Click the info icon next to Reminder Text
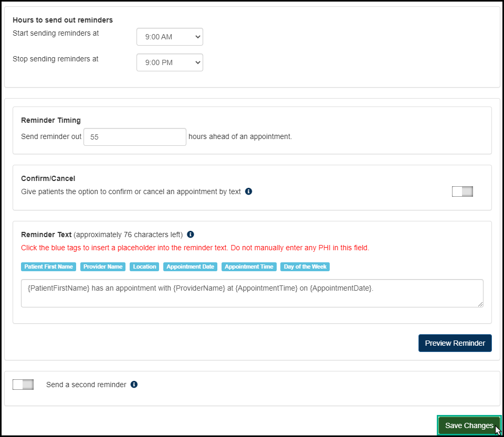The width and height of the screenshot is (504, 437). point(191,235)
